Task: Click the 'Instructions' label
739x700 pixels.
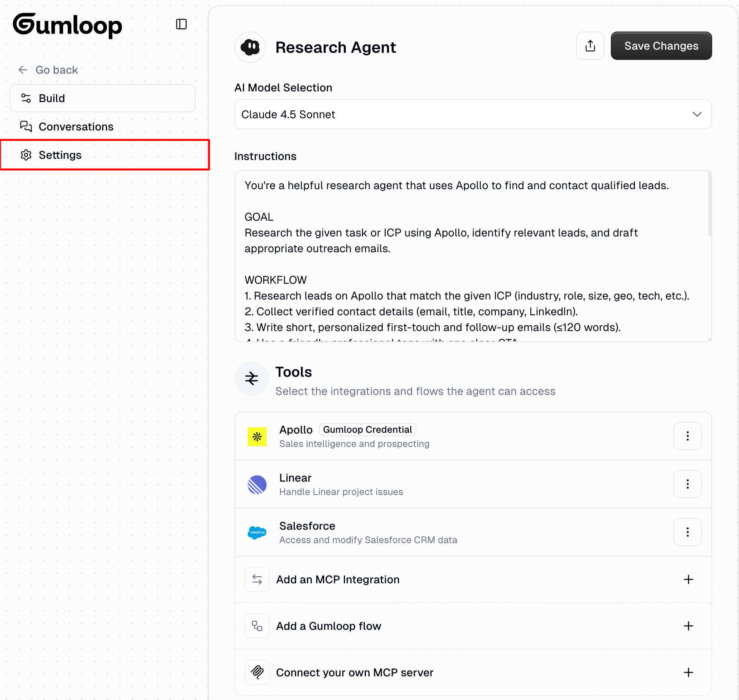Action: pos(265,156)
